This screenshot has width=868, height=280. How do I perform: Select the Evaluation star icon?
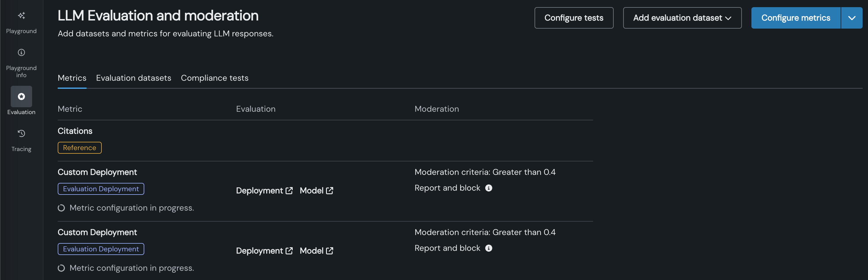pos(21,97)
